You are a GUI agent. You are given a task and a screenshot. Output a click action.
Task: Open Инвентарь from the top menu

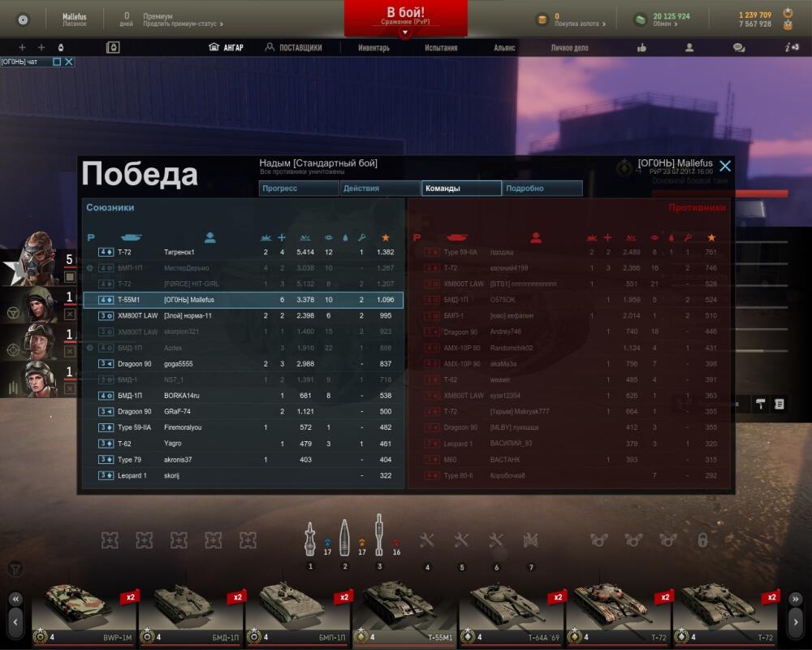(374, 48)
